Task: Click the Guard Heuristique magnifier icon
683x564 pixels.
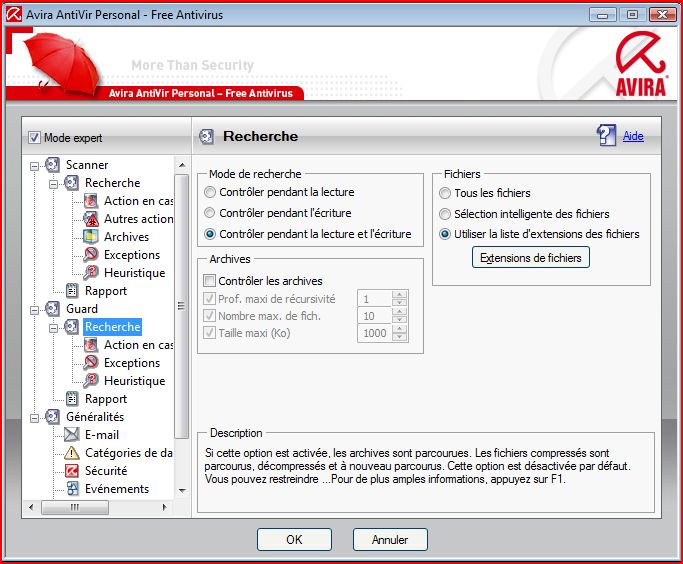Action: [x=91, y=381]
